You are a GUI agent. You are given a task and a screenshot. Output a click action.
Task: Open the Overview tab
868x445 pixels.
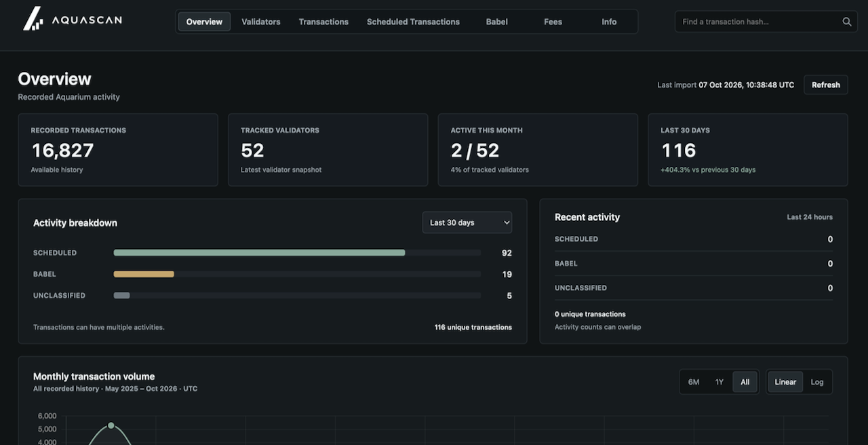[x=204, y=22]
